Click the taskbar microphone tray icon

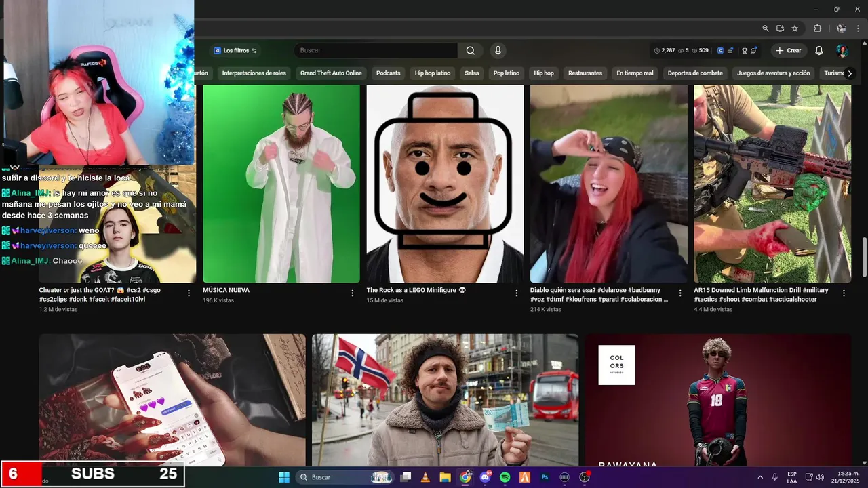coord(774,477)
